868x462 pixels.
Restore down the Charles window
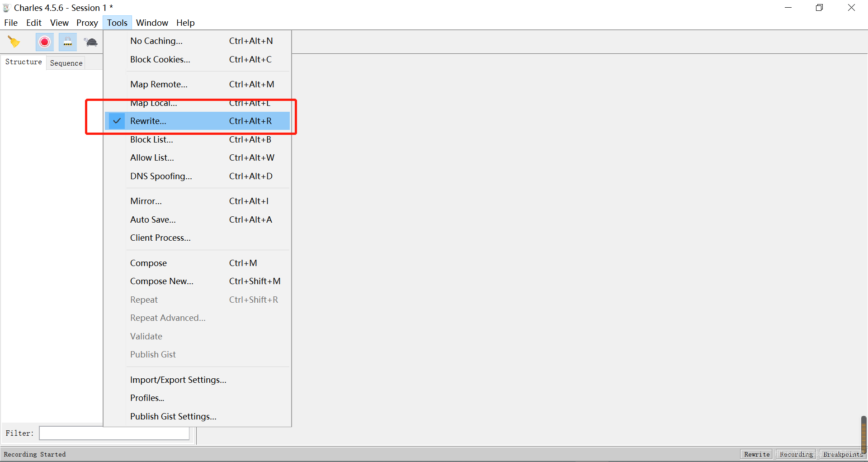coord(819,8)
